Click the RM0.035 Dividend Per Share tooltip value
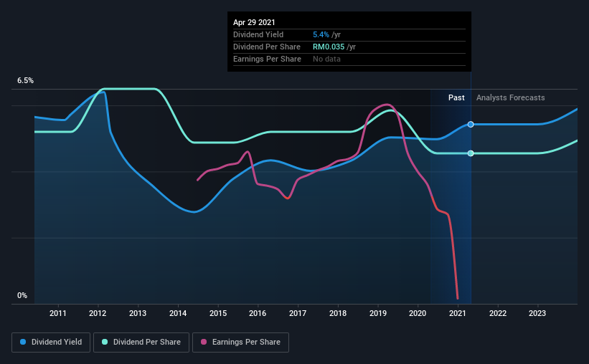The height and width of the screenshot is (364, 589). [x=329, y=47]
